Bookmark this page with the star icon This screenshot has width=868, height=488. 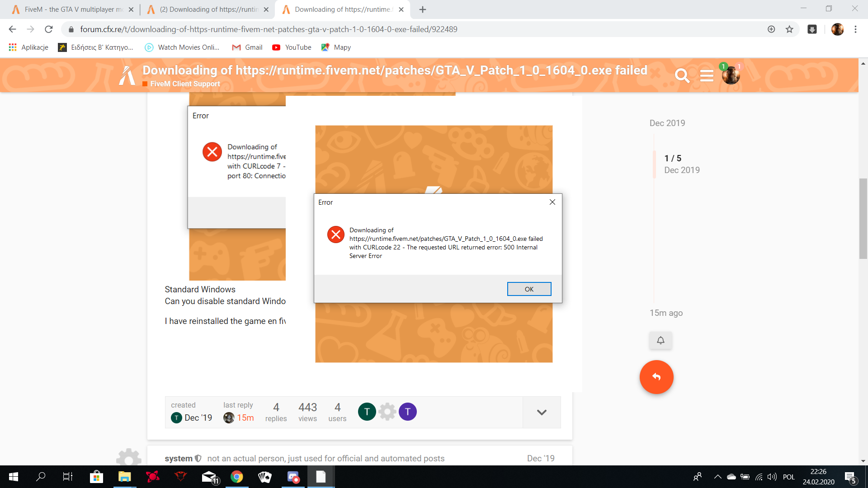789,29
